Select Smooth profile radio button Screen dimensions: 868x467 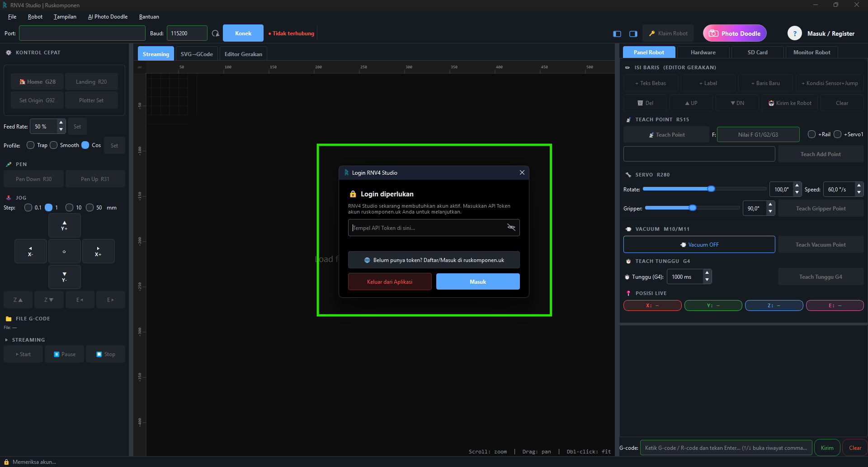tap(54, 145)
